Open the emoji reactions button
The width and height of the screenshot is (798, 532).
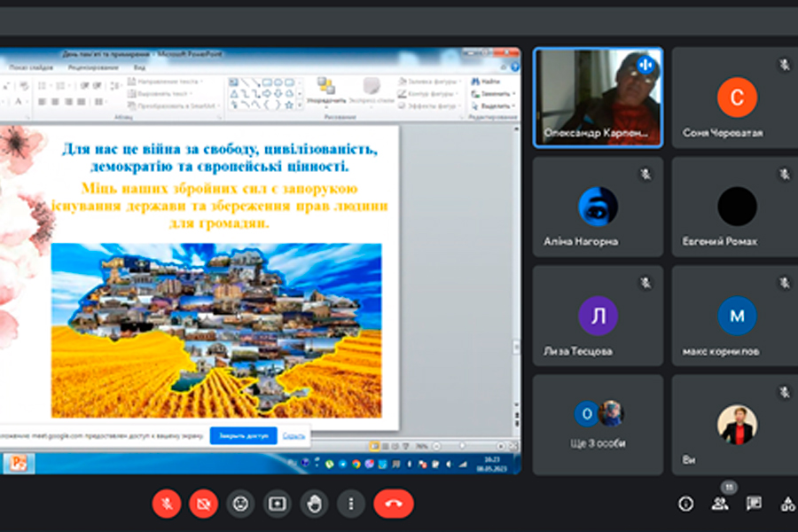[x=240, y=504]
